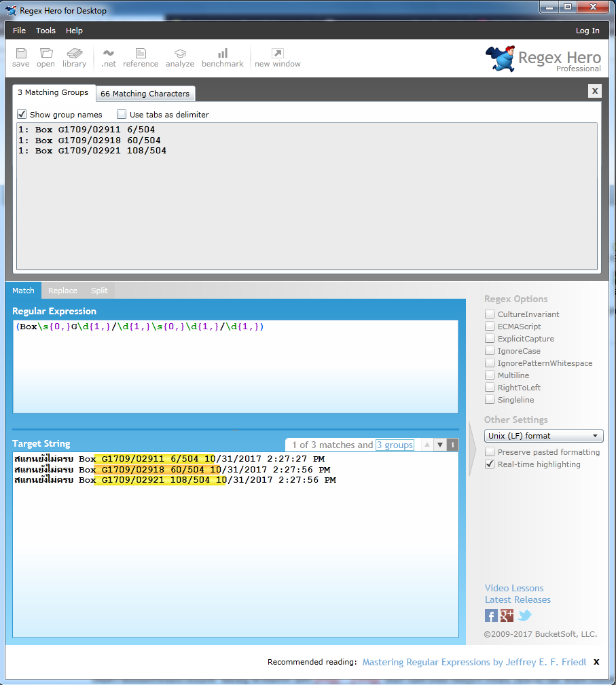Toggle Real-time highlighting off
616x685 pixels.
pos(490,464)
